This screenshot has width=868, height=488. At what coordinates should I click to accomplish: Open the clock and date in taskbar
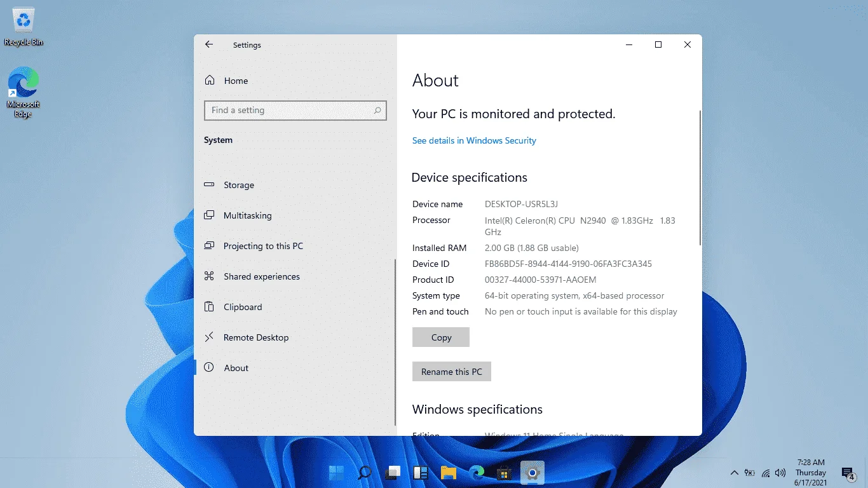pos(810,473)
